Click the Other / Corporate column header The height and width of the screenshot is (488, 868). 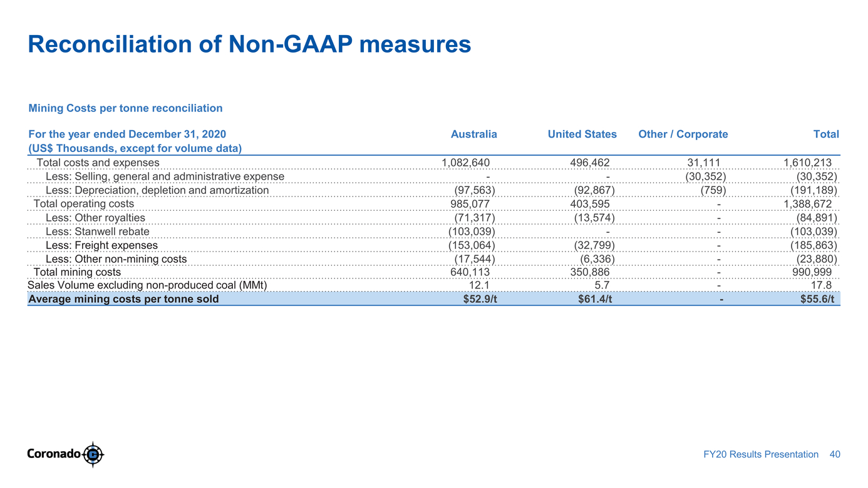tap(683, 134)
